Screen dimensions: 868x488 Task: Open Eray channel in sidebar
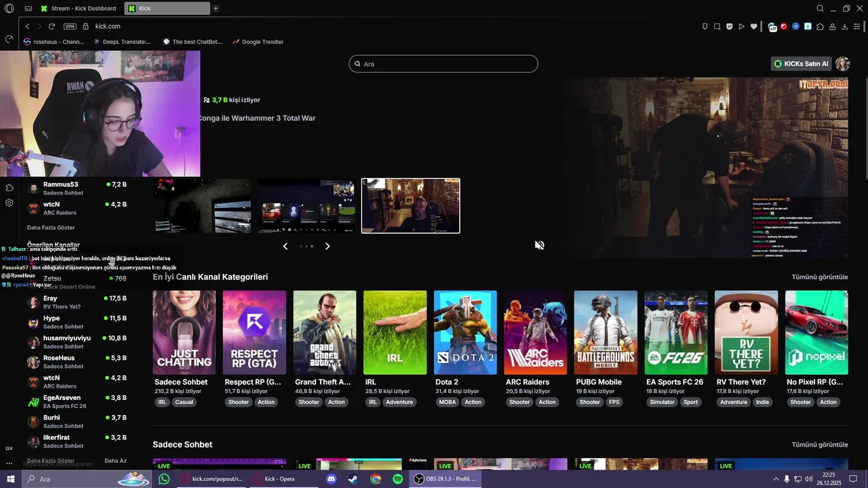pyautogui.click(x=78, y=302)
